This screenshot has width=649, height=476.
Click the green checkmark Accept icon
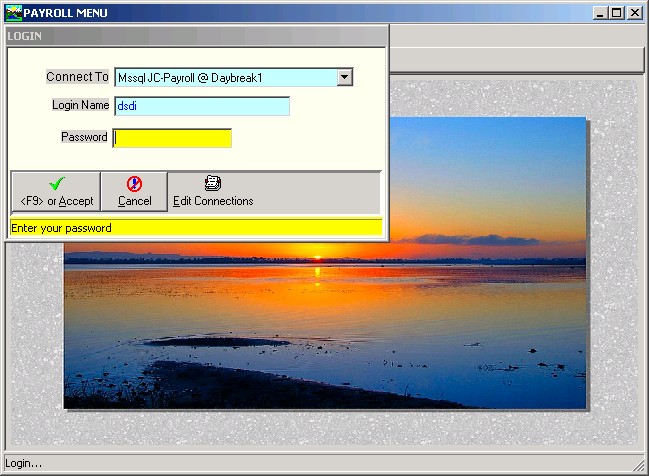[56, 183]
